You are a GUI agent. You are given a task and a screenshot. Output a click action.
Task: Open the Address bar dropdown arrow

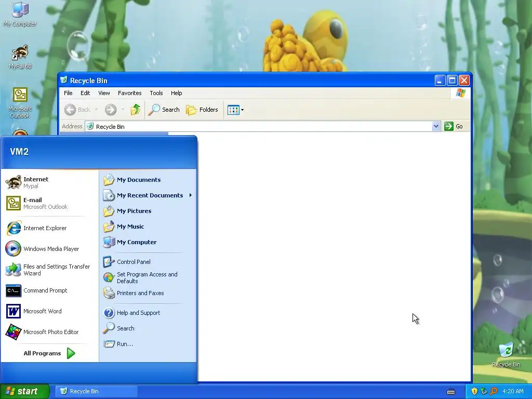436,127
